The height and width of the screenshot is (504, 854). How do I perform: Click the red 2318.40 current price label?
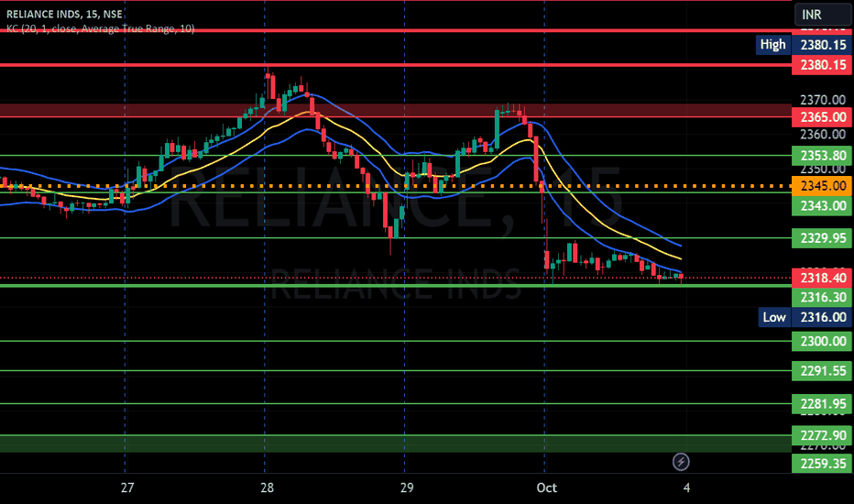tap(822, 278)
